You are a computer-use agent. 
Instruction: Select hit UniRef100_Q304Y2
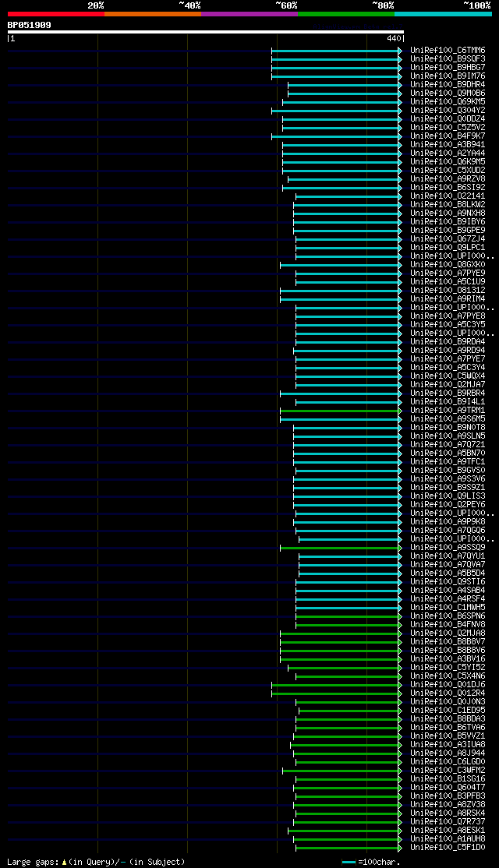pos(448,110)
